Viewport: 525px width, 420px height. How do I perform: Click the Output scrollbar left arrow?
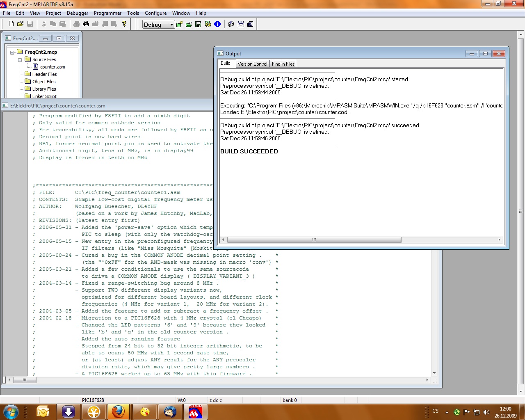(223, 240)
